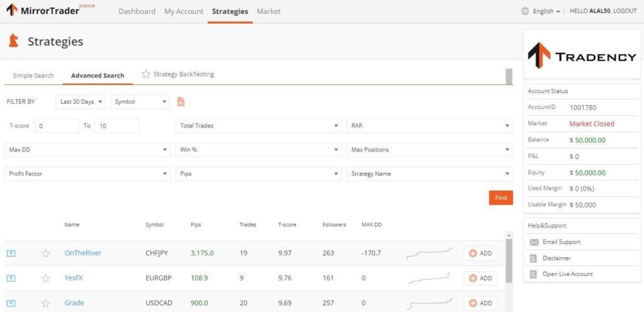This screenshot has width=644, height=312.
Task: Click the Email Support envelope icon
Action: (534, 242)
